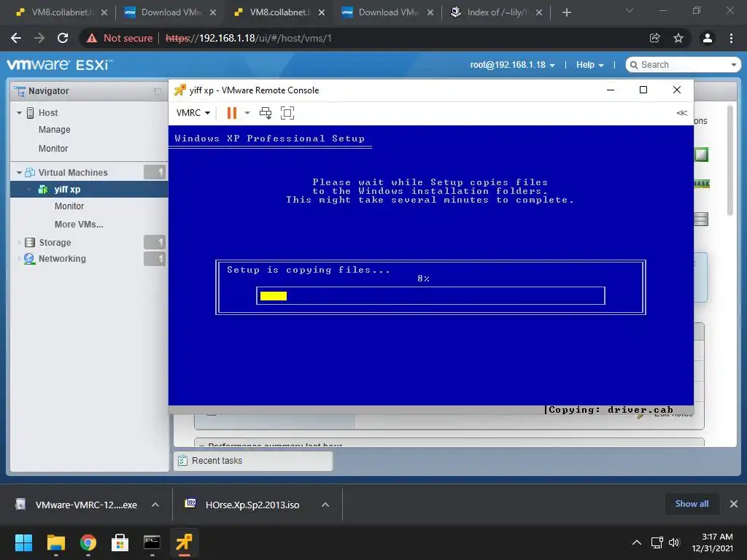
Task: Open the Chrome profile icon
Action: 708,38
